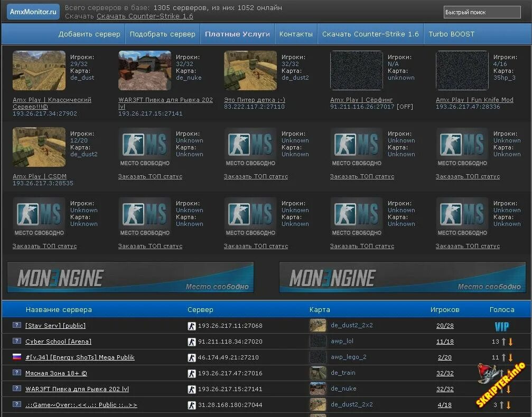
Task: Click the awp_lego_2 map icon
Action: coord(318,357)
